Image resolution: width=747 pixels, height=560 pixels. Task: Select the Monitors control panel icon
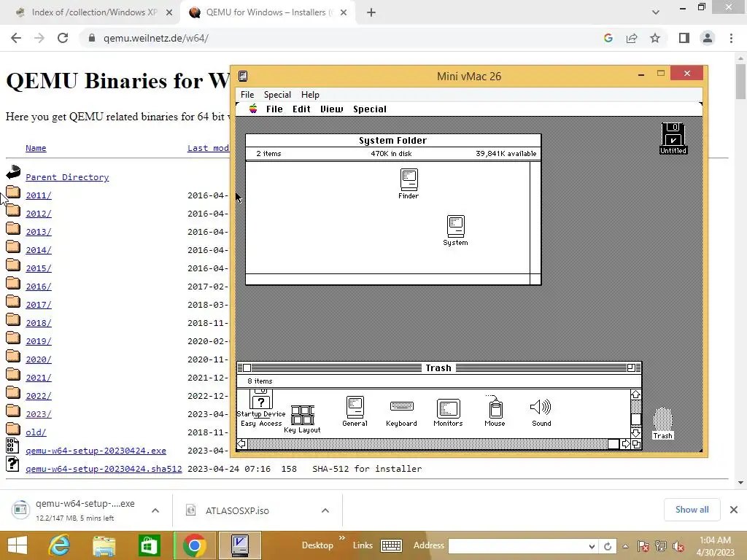[x=449, y=408]
